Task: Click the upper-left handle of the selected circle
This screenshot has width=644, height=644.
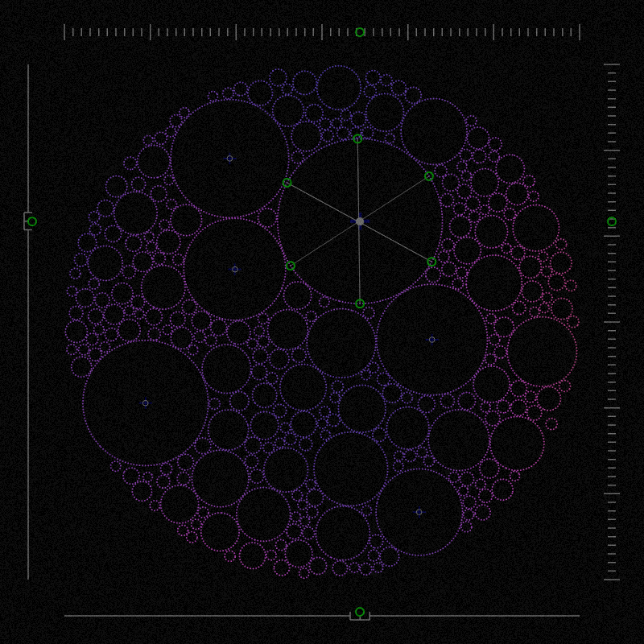Action: point(287,183)
